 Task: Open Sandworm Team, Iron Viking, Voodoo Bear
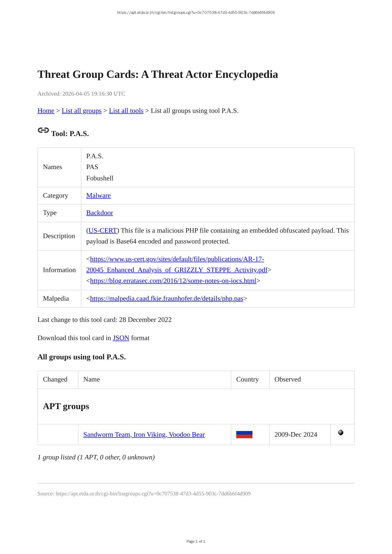coord(144,435)
